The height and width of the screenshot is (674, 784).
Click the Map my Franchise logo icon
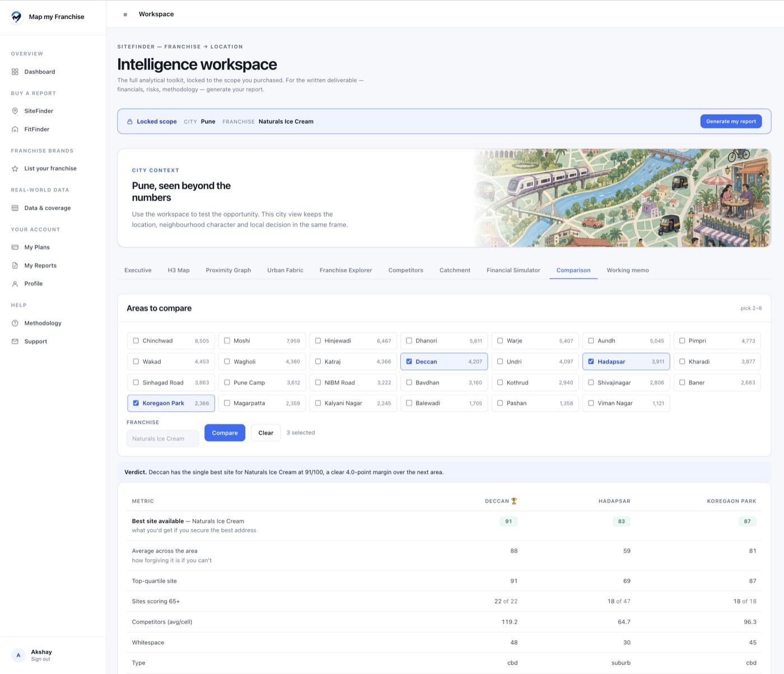pyautogui.click(x=17, y=17)
